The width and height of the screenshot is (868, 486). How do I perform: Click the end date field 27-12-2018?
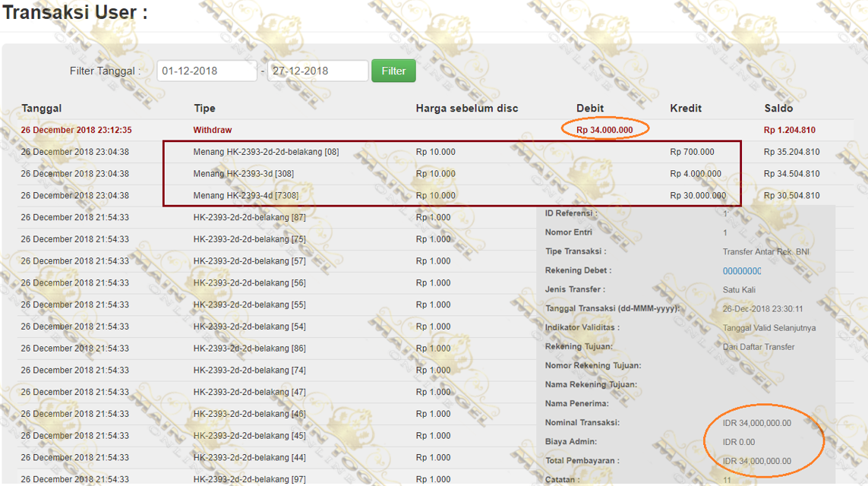[x=317, y=71]
